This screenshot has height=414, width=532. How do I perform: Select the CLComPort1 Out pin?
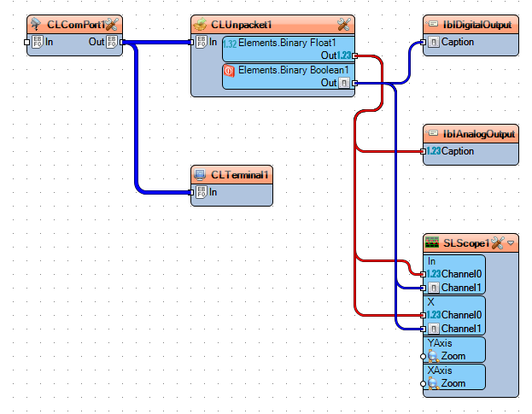(x=122, y=42)
